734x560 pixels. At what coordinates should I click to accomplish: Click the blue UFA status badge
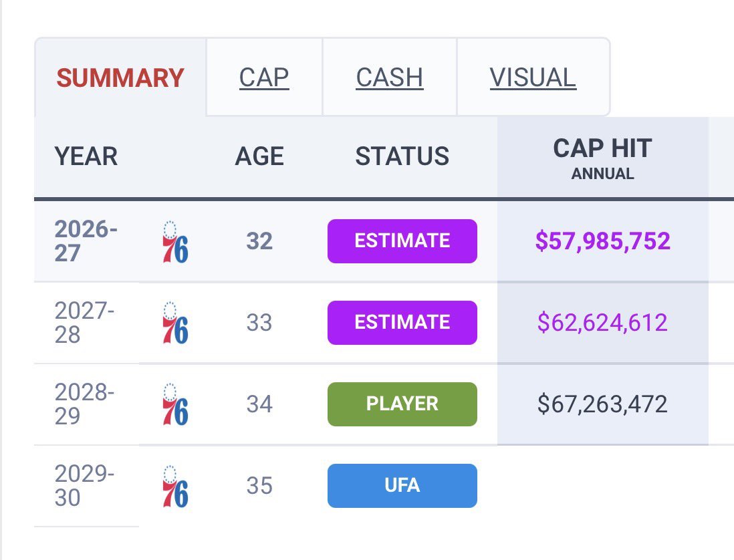[402, 485]
